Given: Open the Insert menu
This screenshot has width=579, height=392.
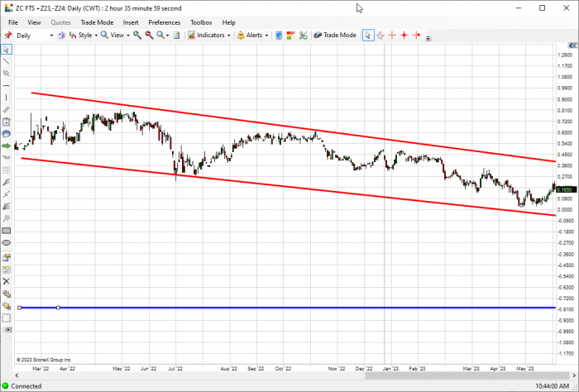Looking at the screenshot, I should click(x=131, y=22).
